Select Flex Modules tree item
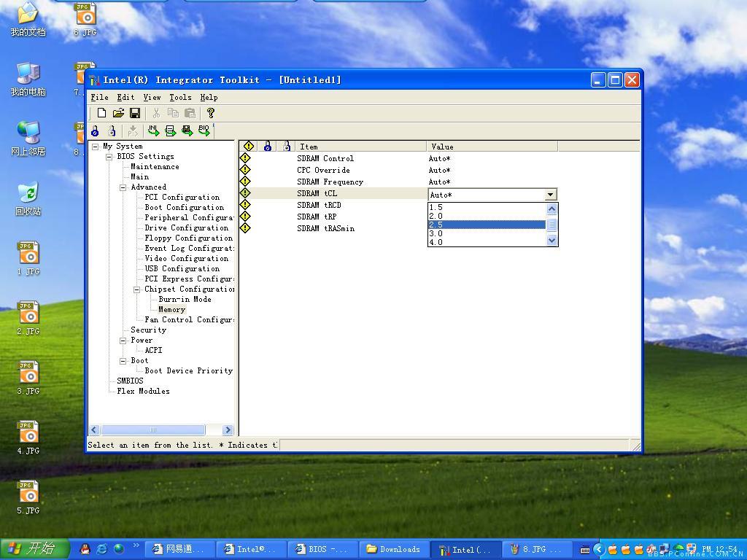The width and height of the screenshot is (747, 560). coord(143,391)
